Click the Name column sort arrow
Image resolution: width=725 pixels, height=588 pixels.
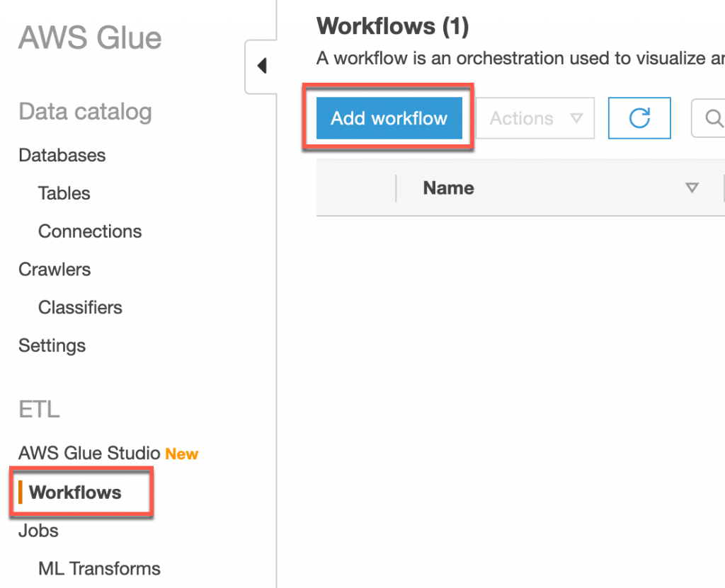coord(692,188)
